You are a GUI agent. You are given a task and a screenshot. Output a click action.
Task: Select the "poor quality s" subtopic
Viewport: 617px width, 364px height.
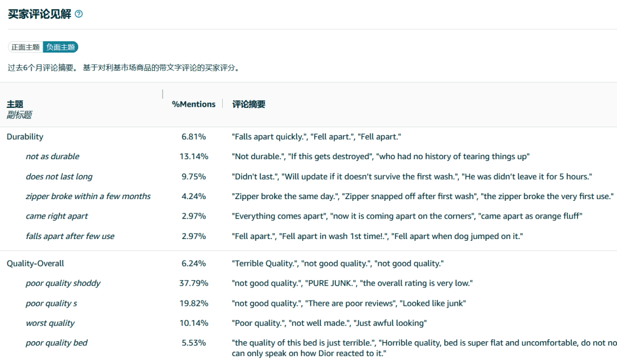[x=51, y=303]
